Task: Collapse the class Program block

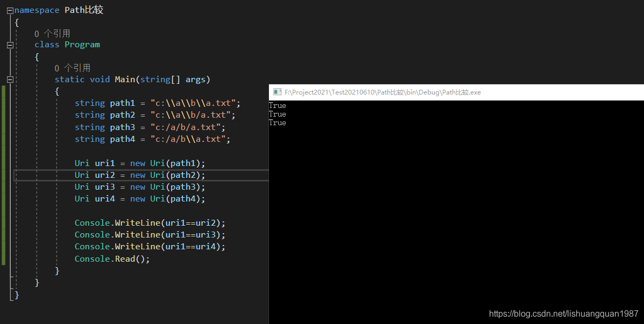Action: (10, 45)
